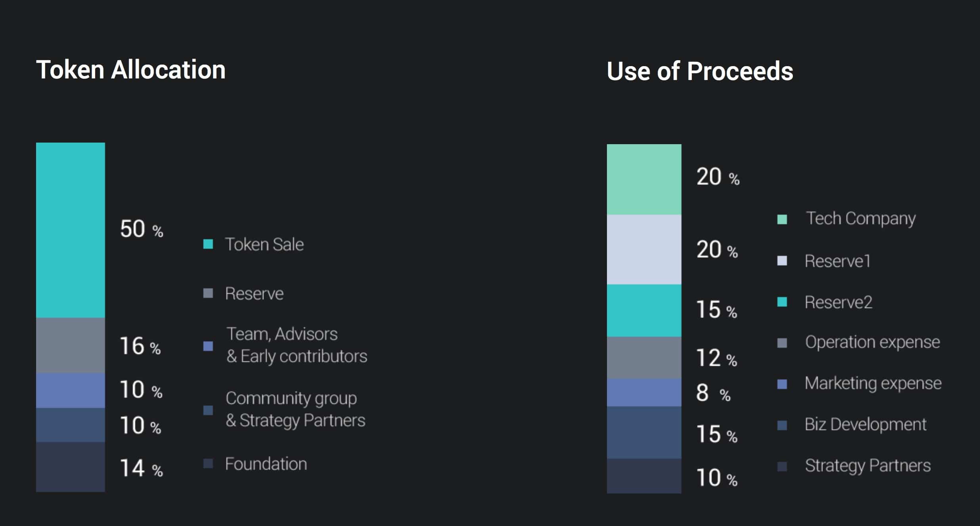Screen dimensions: 980x526
Task: Click the Foundation legend dark swatch
Action: pyautogui.click(x=208, y=463)
